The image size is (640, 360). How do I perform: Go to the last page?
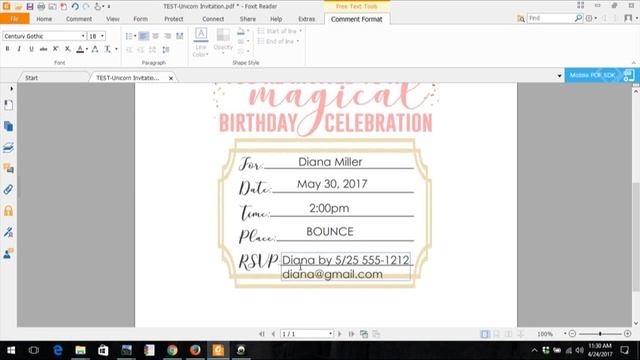[x=351, y=334]
